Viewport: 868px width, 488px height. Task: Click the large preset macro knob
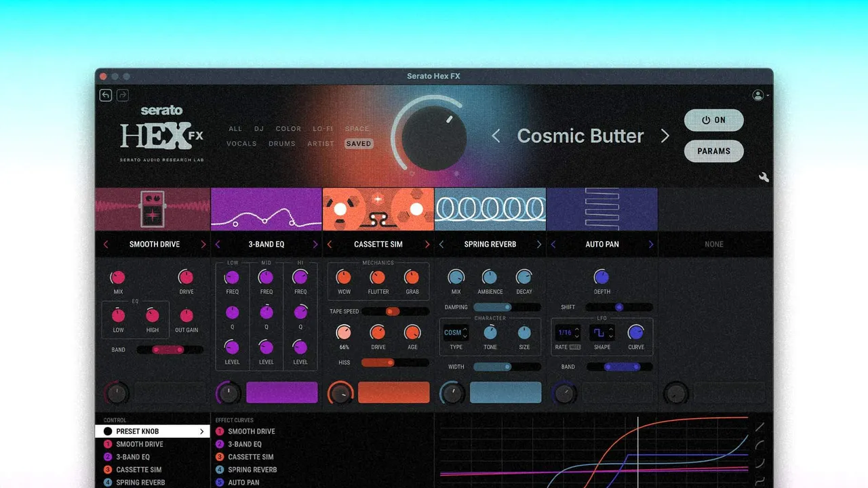tap(434, 138)
